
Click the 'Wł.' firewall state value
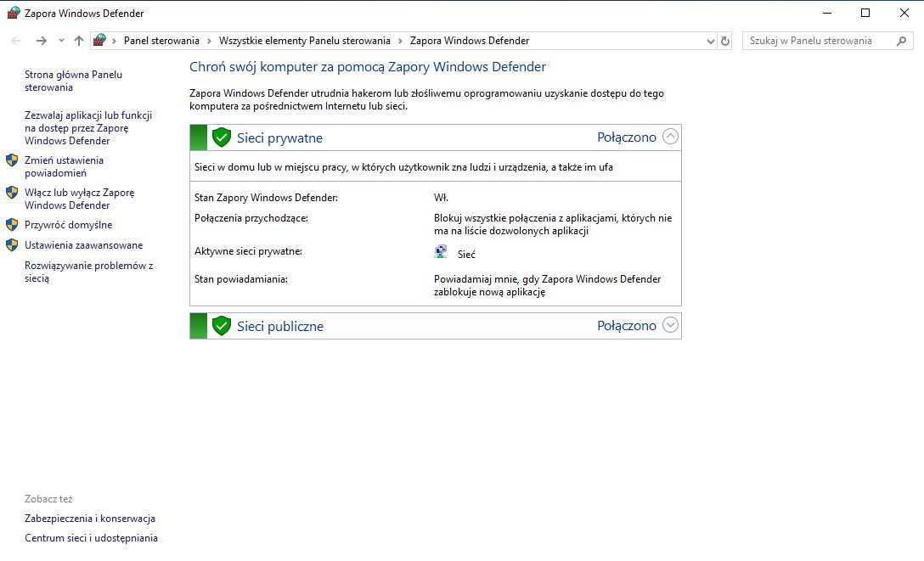(442, 198)
